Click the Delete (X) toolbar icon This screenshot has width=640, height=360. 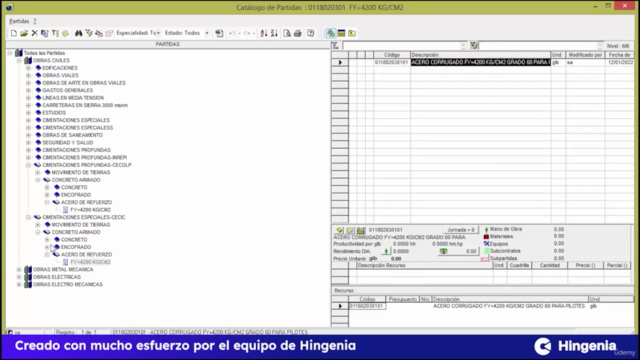(x=35, y=33)
